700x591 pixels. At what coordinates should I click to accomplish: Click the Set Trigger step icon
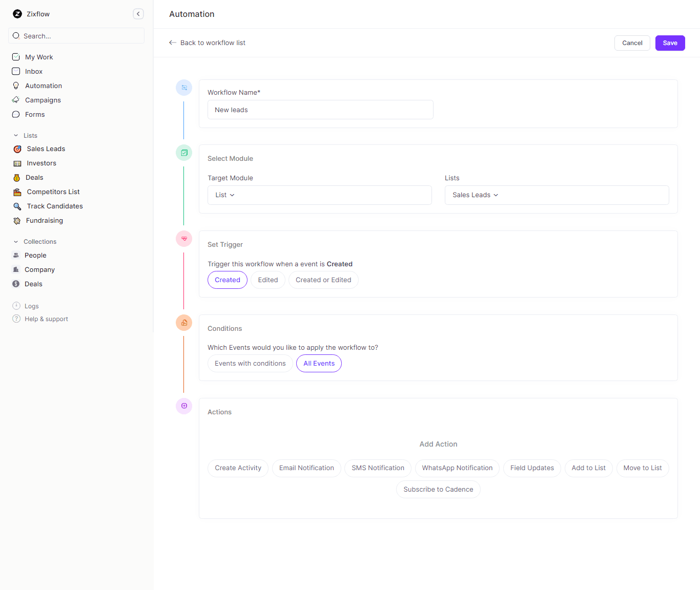pyautogui.click(x=184, y=239)
